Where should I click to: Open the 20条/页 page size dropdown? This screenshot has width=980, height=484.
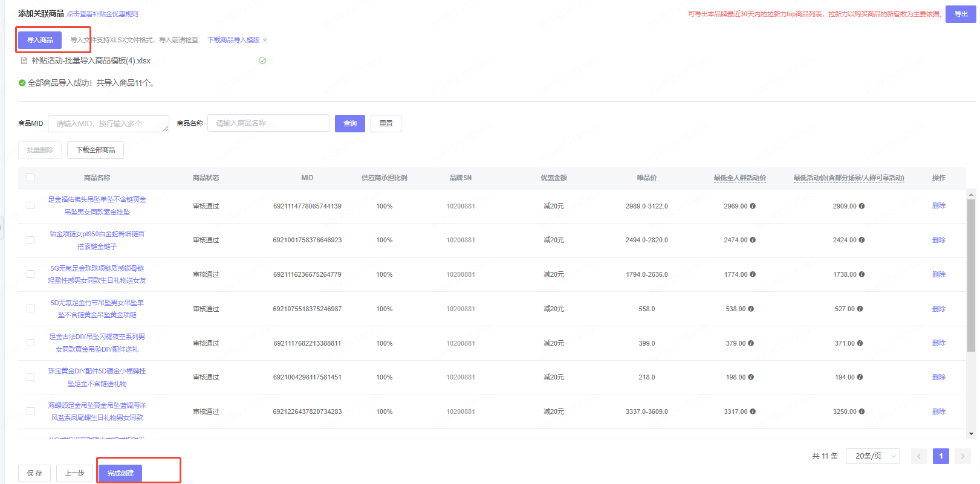(x=872, y=456)
